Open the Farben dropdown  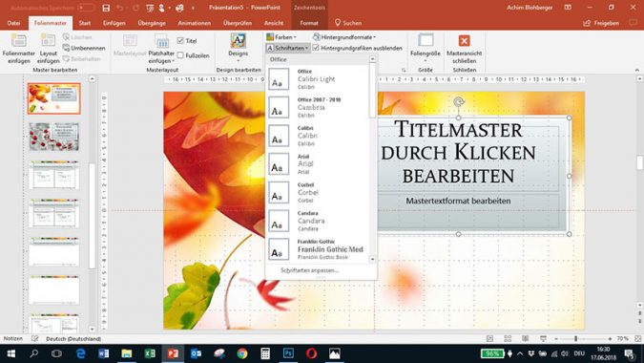pos(281,37)
